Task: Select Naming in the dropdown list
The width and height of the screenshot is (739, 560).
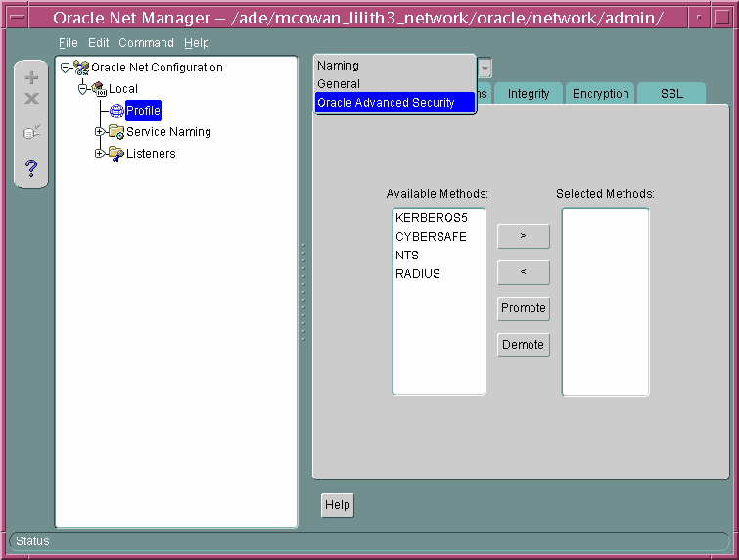Action: click(x=339, y=66)
